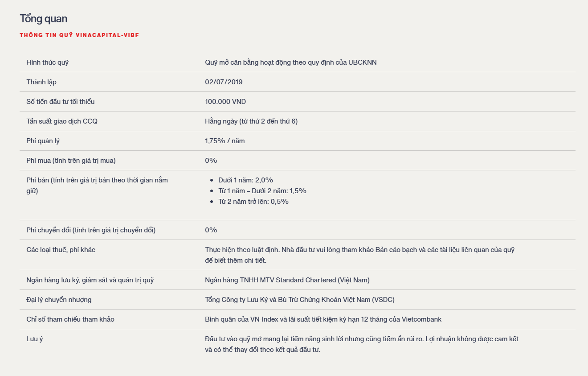Click the "Dưới 1 năm: 2,0%" bullet
Image resolution: width=588 pixels, height=376 pixels.
pyautogui.click(x=245, y=180)
